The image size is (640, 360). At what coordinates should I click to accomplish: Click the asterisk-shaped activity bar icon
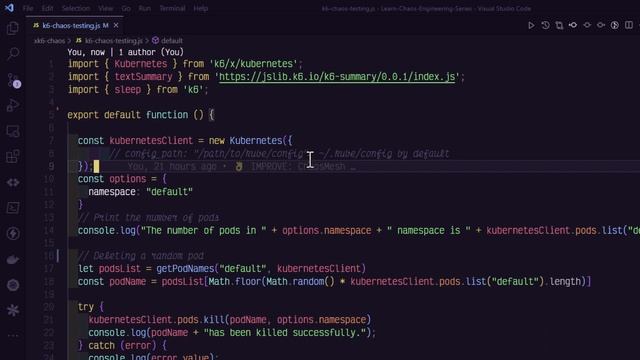tap(13, 310)
